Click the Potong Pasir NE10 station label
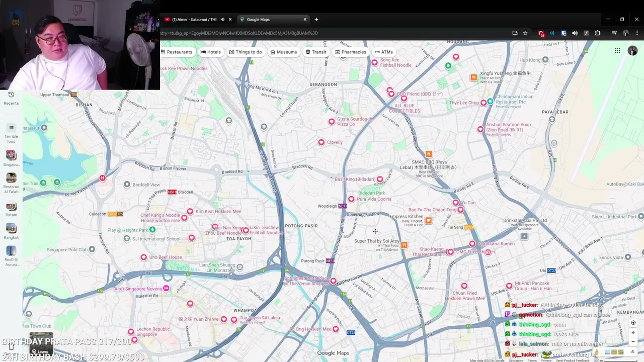Screen dimensions: 644x362 (317, 261)
